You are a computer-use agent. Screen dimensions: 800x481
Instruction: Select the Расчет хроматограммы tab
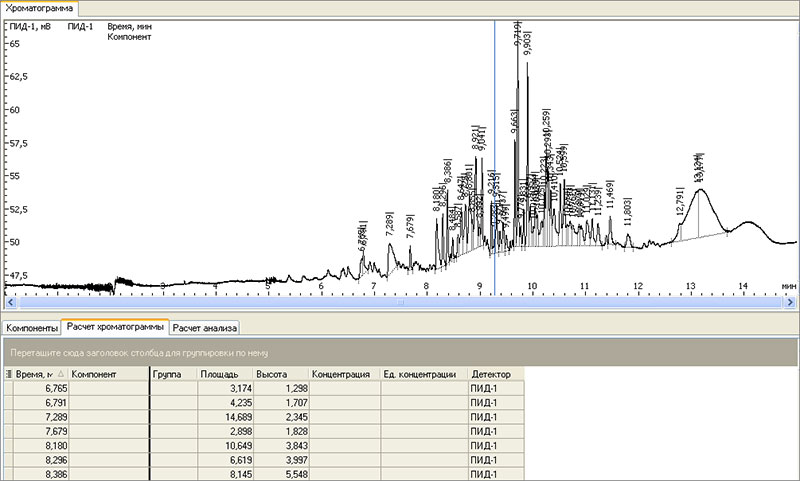point(115,327)
